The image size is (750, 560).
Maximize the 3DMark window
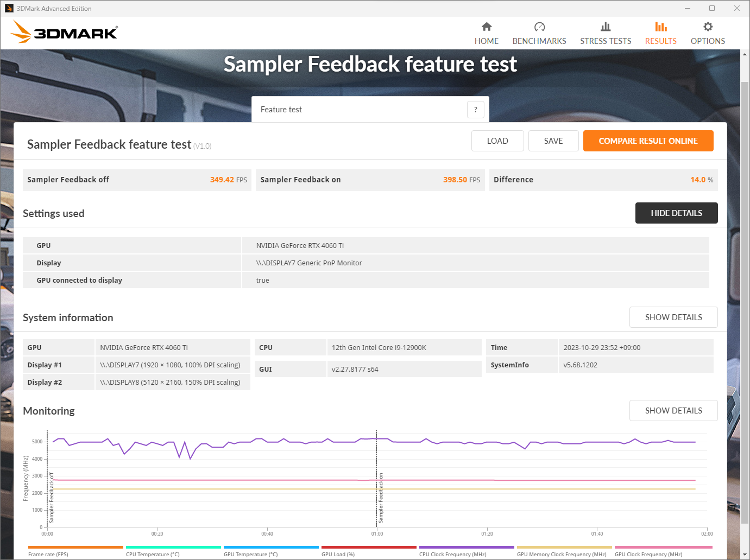click(712, 8)
